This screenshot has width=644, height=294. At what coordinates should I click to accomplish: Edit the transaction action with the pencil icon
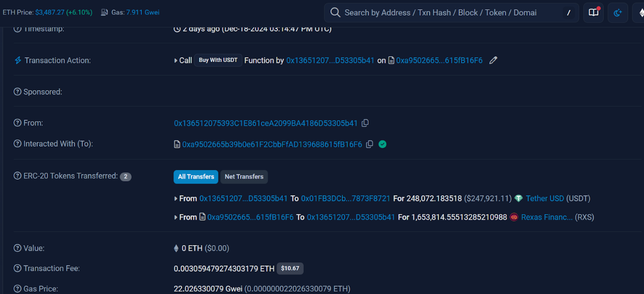point(493,60)
